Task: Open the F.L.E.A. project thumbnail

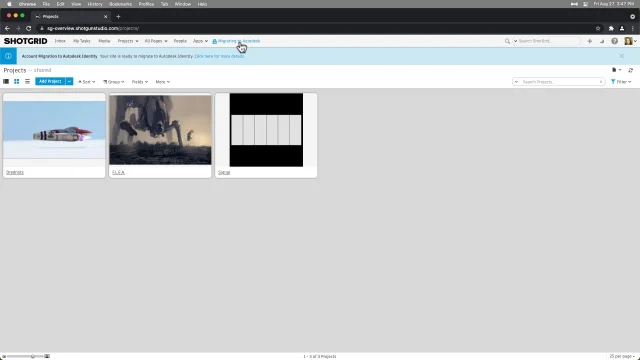Action: [160, 130]
